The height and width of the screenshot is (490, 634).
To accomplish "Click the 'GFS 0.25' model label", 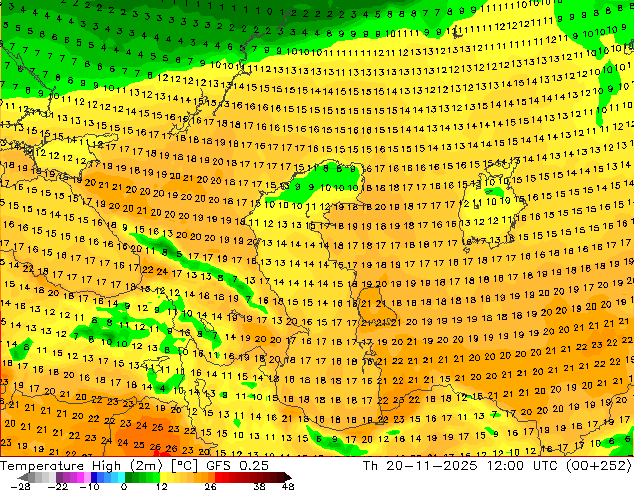I will tap(237, 466).
